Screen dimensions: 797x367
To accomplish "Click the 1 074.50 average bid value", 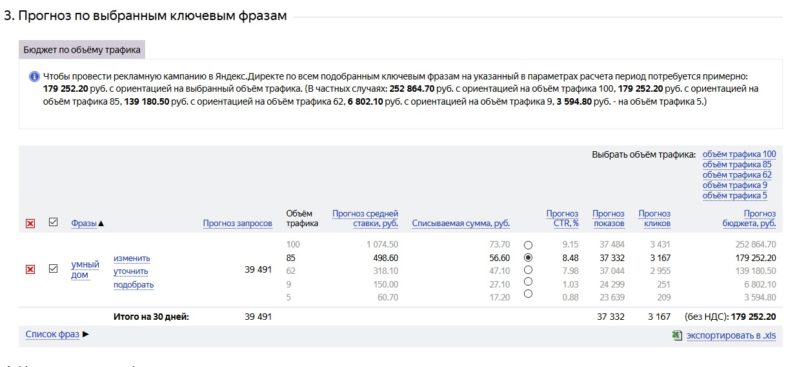I will (x=382, y=244).
